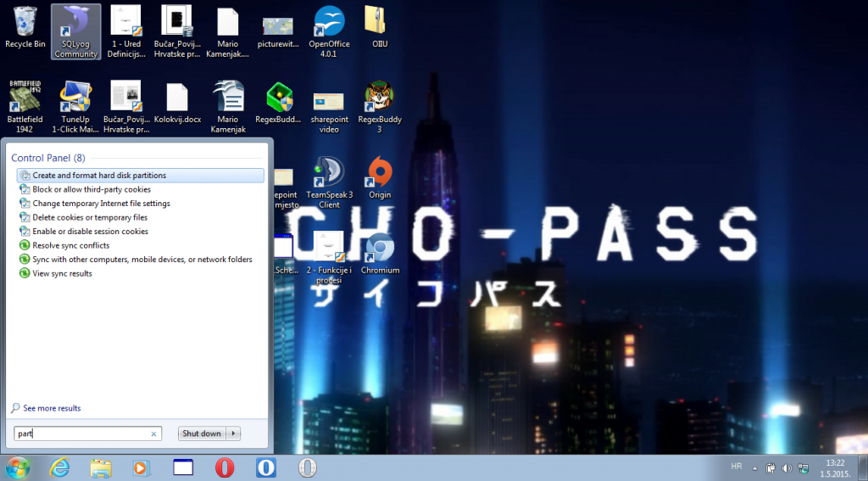
Task: Open the clock showing 13:22
Action: click(x=835, y=468)
